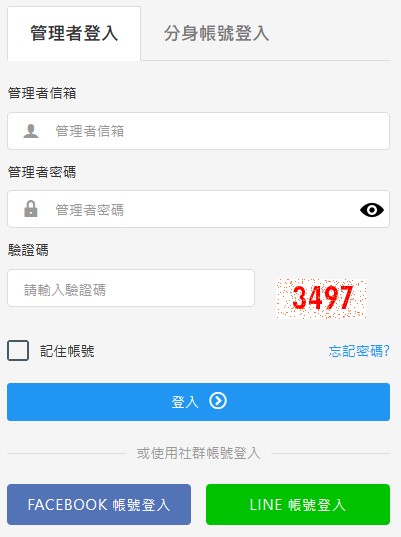The height and width of the screenshot is (537, 401).
Task: Focus the 管理者密碼 input field
Action: point(198,209)
